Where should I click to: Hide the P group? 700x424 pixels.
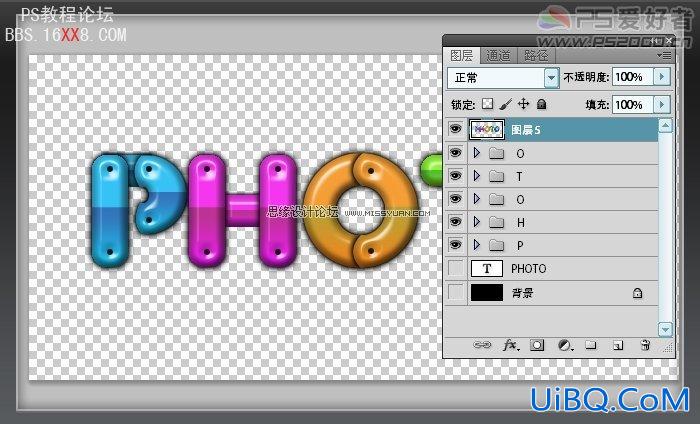tap(455, 245)
